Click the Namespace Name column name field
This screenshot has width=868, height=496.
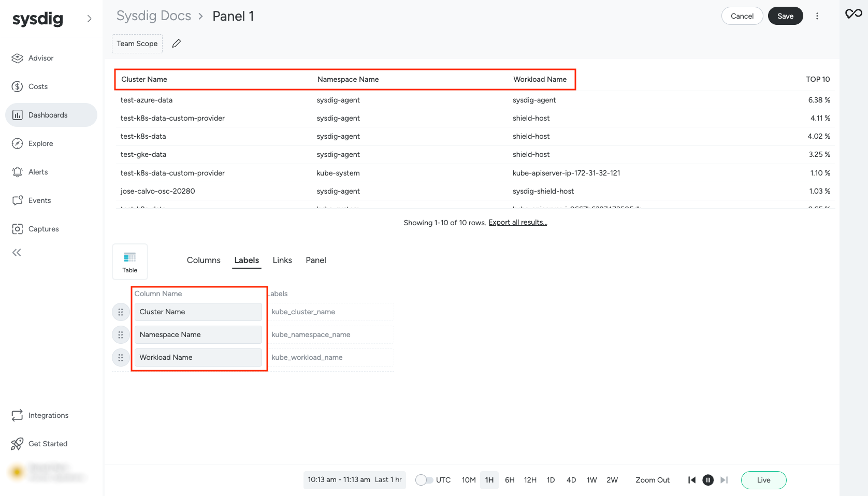point(198,335)
